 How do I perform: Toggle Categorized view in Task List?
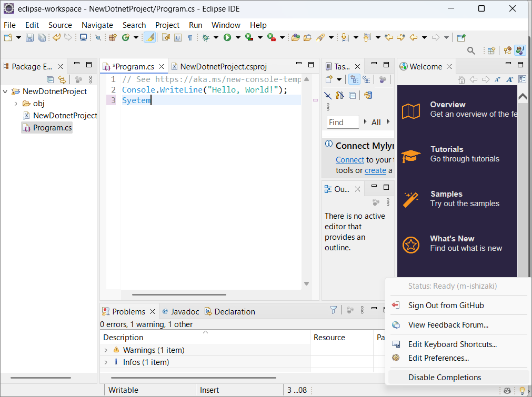click(x=355, y=79)
